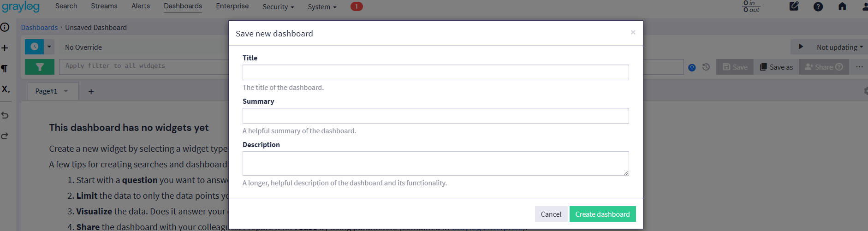Open the home page icon
Image resolution: width=868 pixels, height=231 pixels.
(x=842, y=6)
